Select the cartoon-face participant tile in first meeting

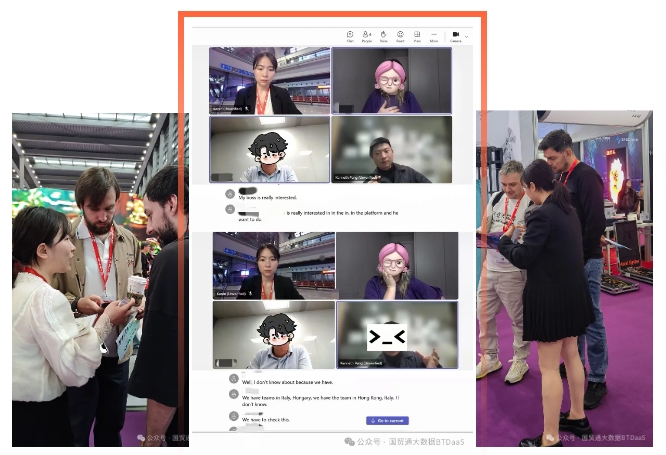(x=269, y=150)
